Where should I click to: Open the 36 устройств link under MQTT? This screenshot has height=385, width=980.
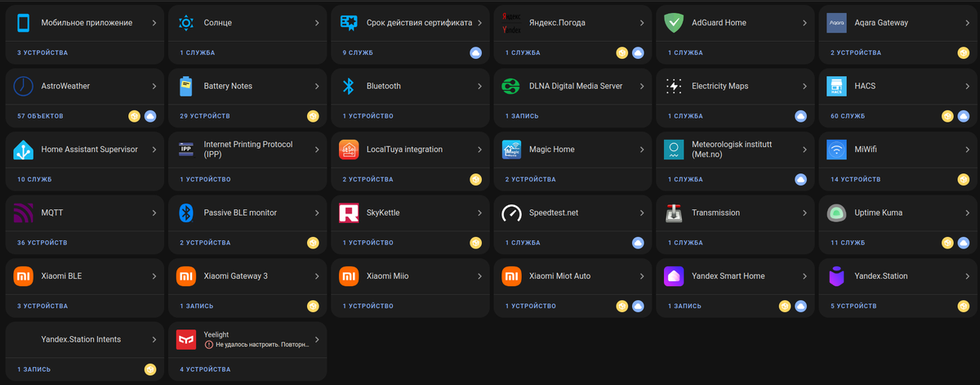point(42,243)
